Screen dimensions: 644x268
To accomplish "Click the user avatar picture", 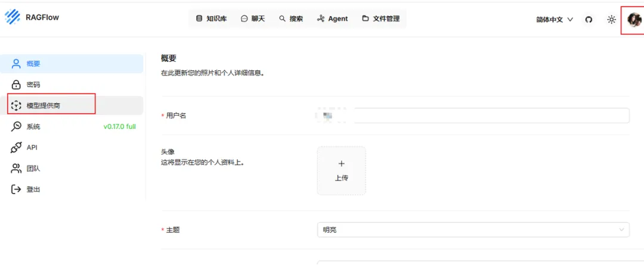I will pos(634,19).
